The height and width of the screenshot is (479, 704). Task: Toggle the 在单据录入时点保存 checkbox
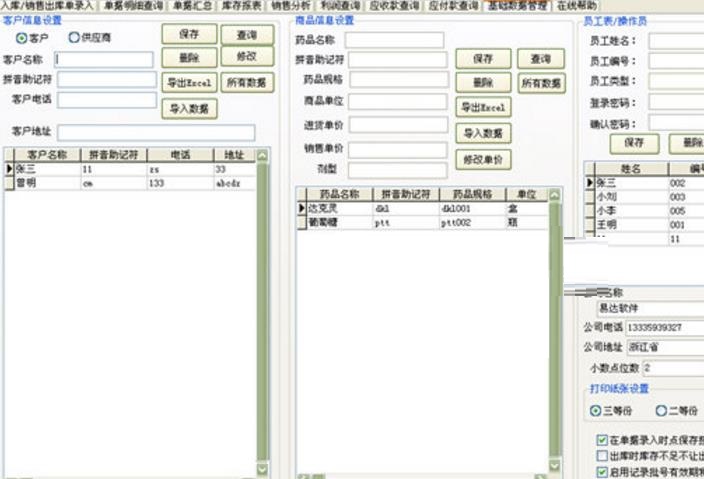[x=601, y=439]
